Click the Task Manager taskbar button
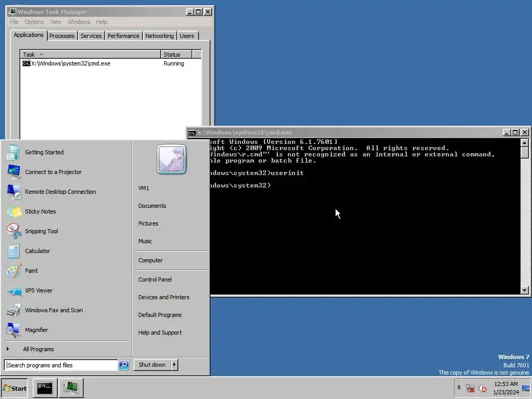 click(x=71, y=388)
